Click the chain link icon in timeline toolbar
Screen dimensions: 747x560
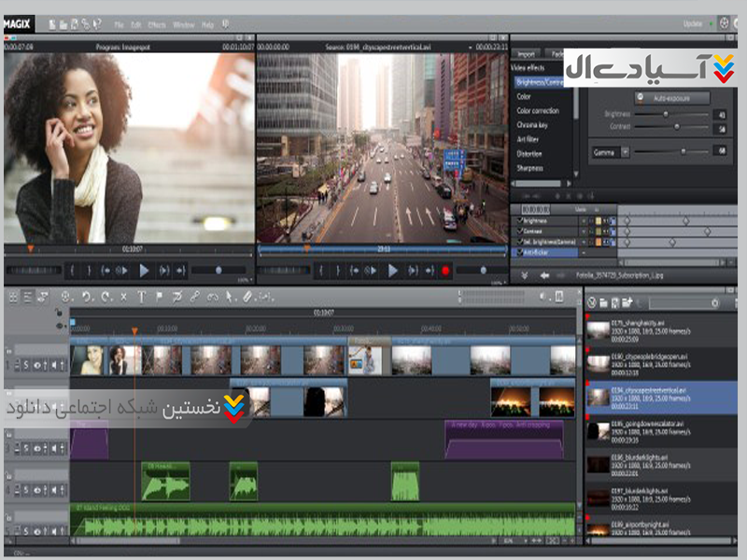point(194,297)
